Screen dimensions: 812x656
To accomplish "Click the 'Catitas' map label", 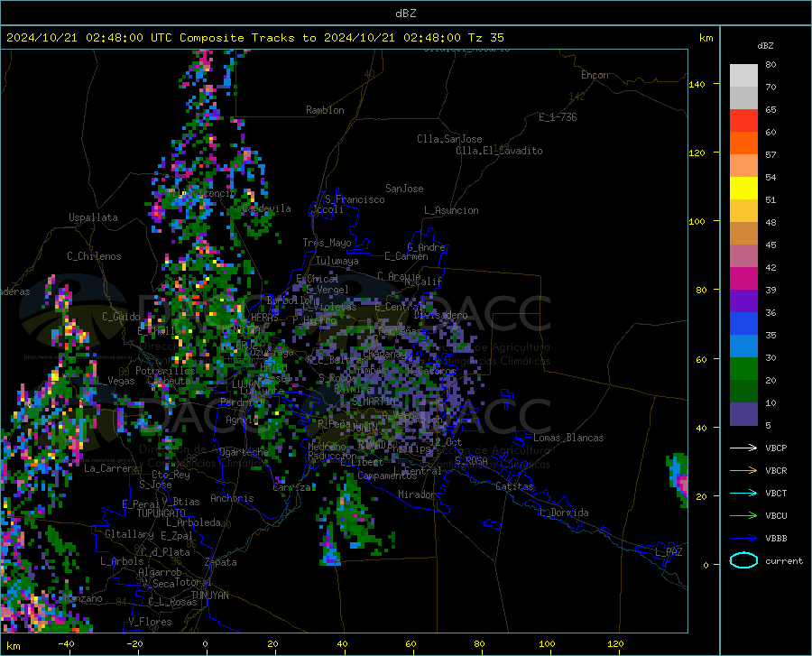I will [x=514, y=486].
